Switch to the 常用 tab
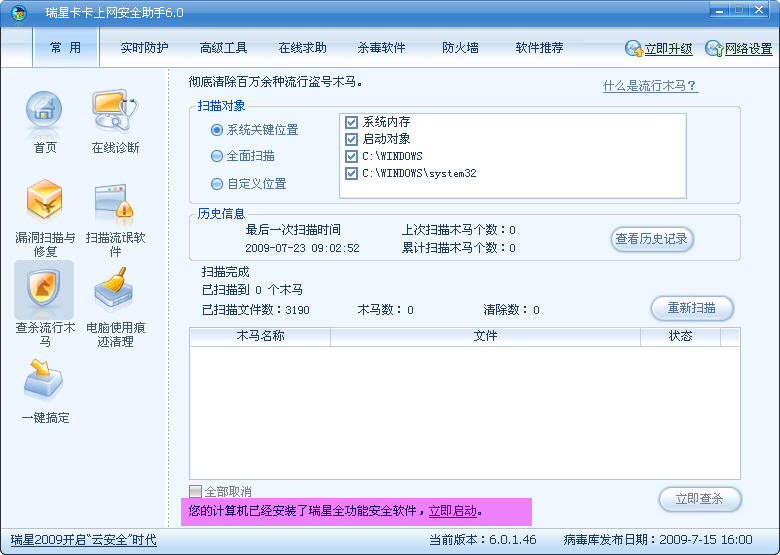The height and width of the screenshot is (555, 780). pyautogui.click(x=66, y=47)
